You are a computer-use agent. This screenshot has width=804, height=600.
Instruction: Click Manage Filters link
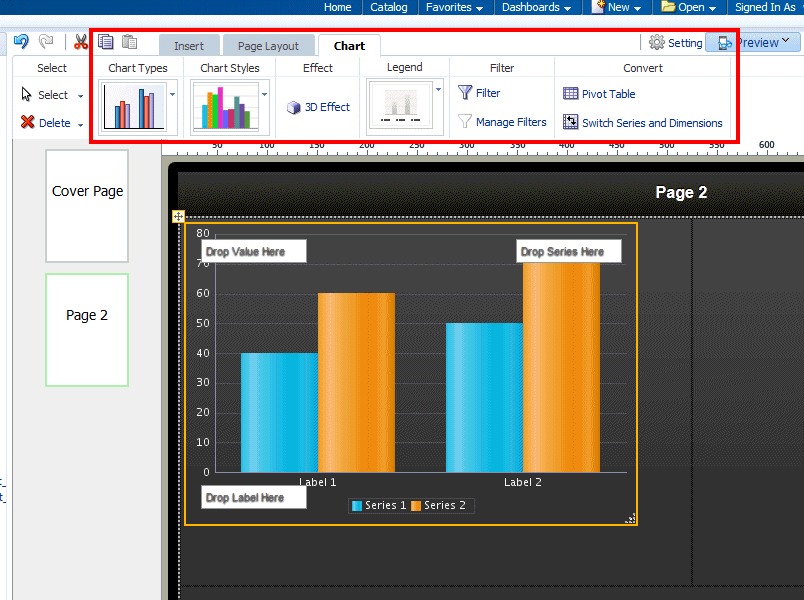tap(511, 122)
